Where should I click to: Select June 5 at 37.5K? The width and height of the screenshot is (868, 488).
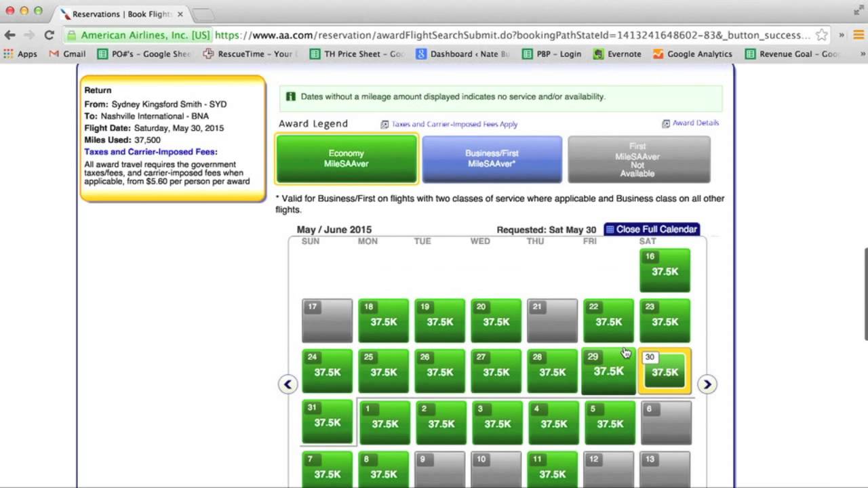(x=610, y=423)
